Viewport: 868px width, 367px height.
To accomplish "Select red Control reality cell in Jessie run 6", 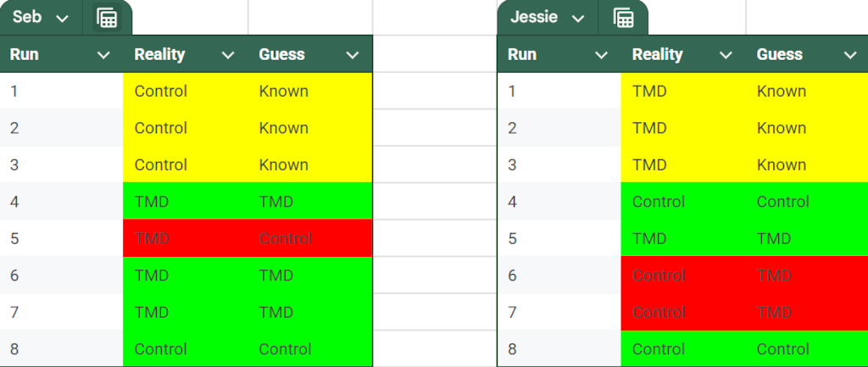I will [683, 275].
